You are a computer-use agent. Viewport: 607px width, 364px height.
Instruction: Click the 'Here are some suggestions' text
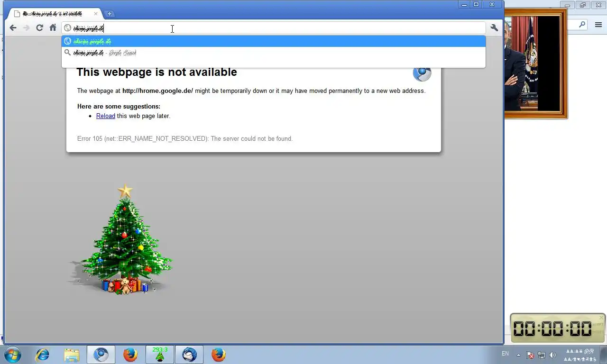pos(119,107)
